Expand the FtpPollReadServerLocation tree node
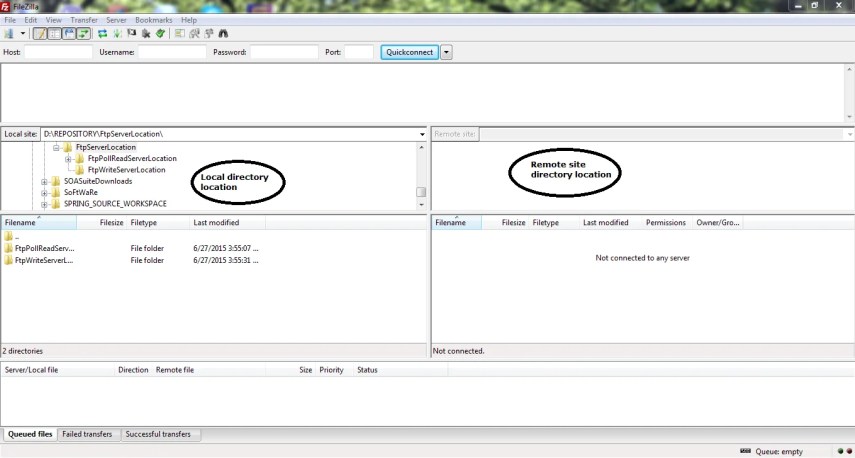855x458 pixels. [x=68, y=159]
